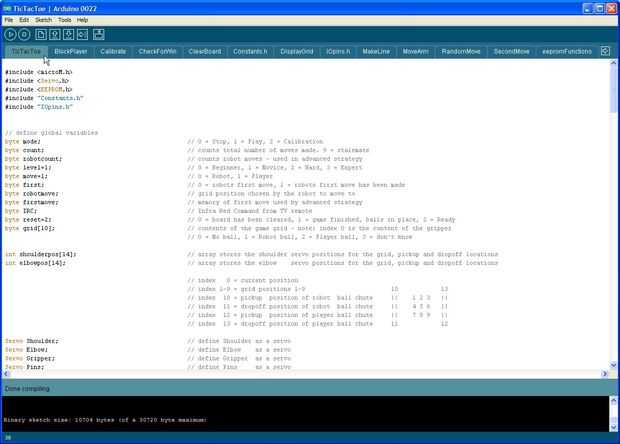Open the Sketch menu

(x=43, y=20)
